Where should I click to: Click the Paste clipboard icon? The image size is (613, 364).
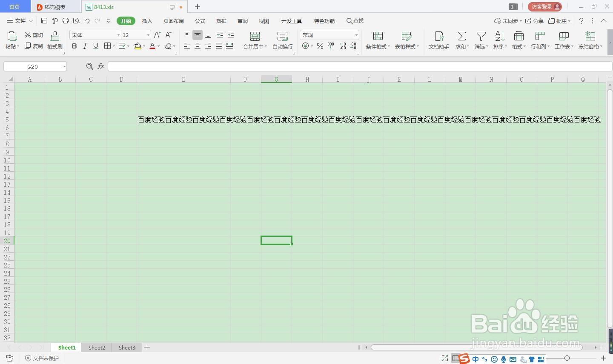(11, 36)
